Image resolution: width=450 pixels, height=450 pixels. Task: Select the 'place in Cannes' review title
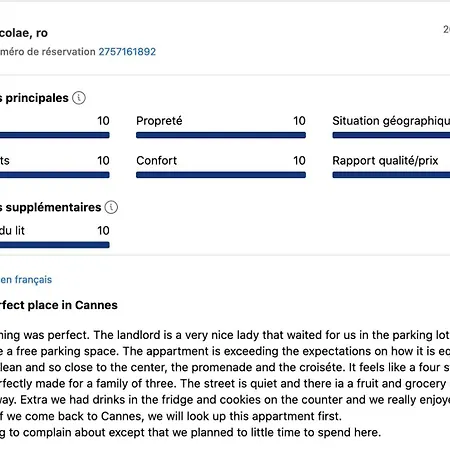click(x=59, y=305)
